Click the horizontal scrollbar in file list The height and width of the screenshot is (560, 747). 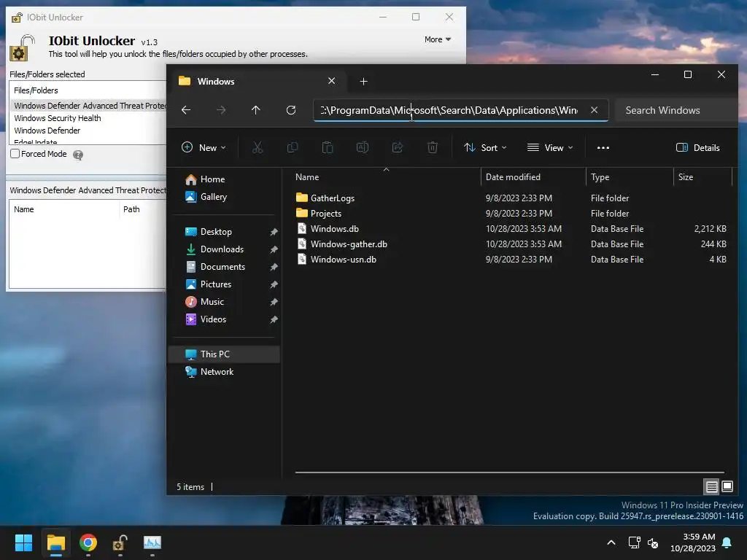pos(510,472)
